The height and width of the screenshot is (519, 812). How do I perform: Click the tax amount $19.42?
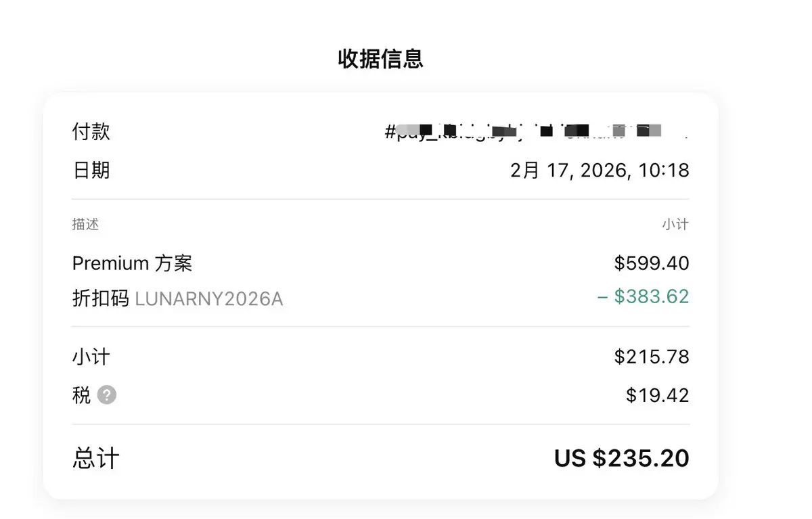pos(658,395)
